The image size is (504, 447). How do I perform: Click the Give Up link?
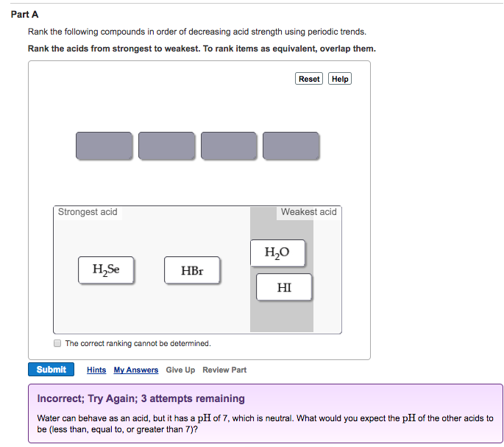180,370
